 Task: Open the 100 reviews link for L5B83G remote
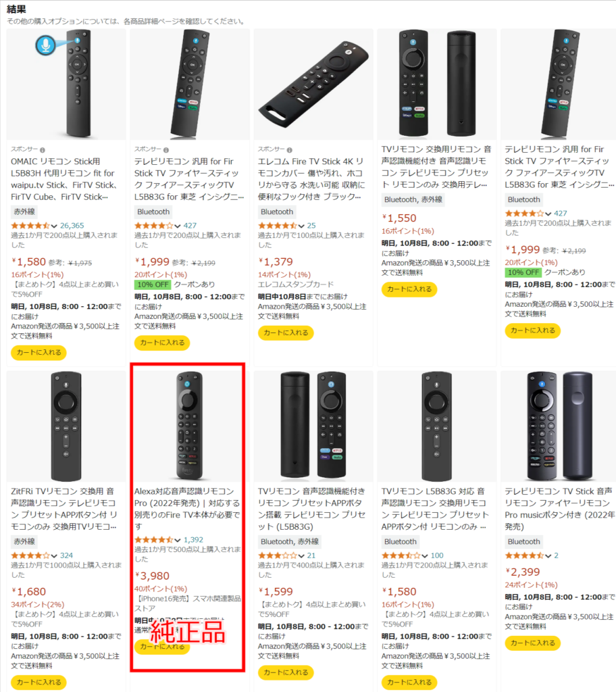pyautogui.click(x=437, y=555)
